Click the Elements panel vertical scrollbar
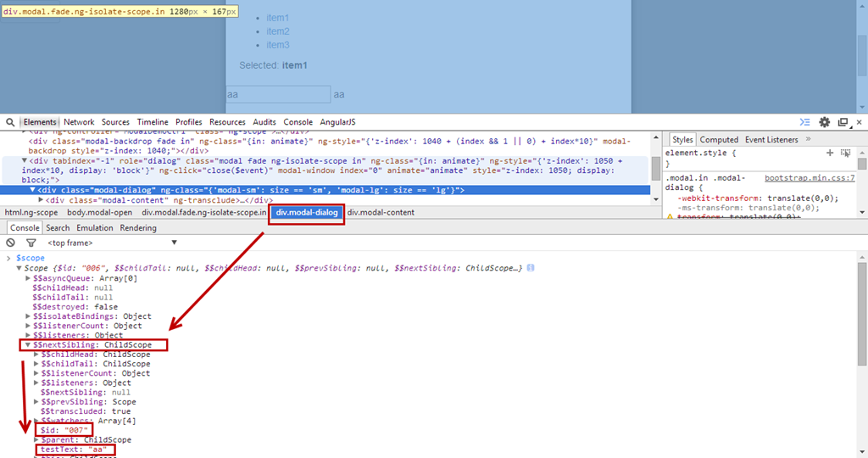 (655, 169)
